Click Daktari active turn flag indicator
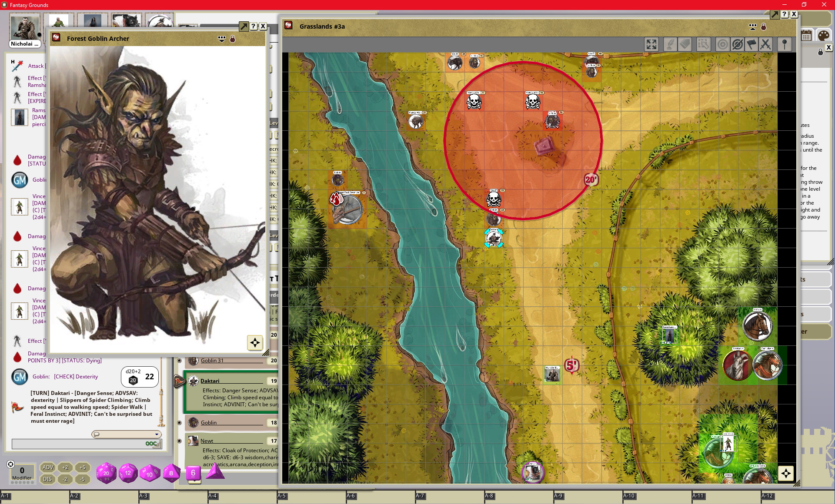 (179, 381)
